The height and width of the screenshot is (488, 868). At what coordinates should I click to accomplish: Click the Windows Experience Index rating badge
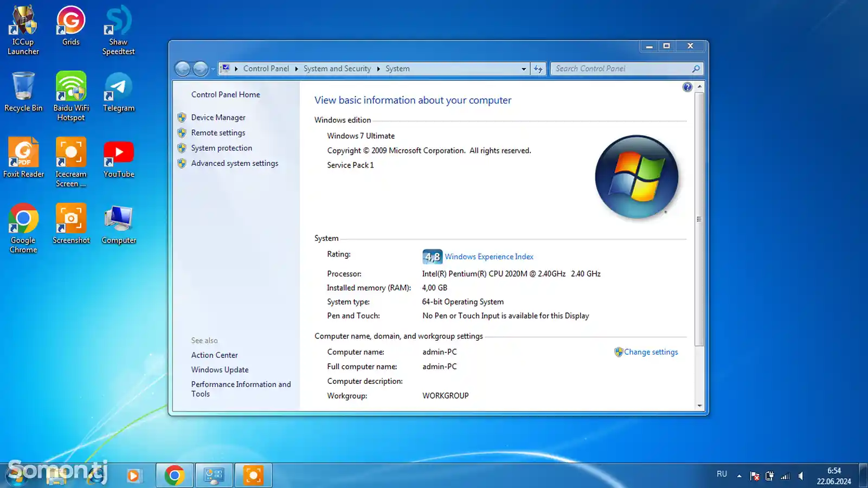pyautogui.click(x=432, y=256)
